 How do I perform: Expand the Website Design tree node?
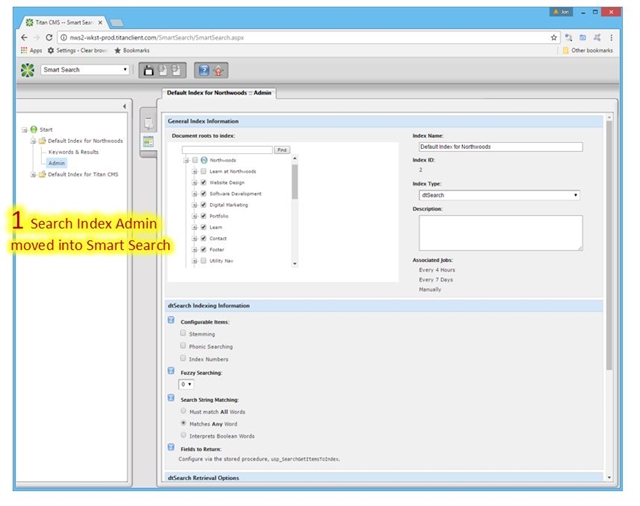pos(195,183)
